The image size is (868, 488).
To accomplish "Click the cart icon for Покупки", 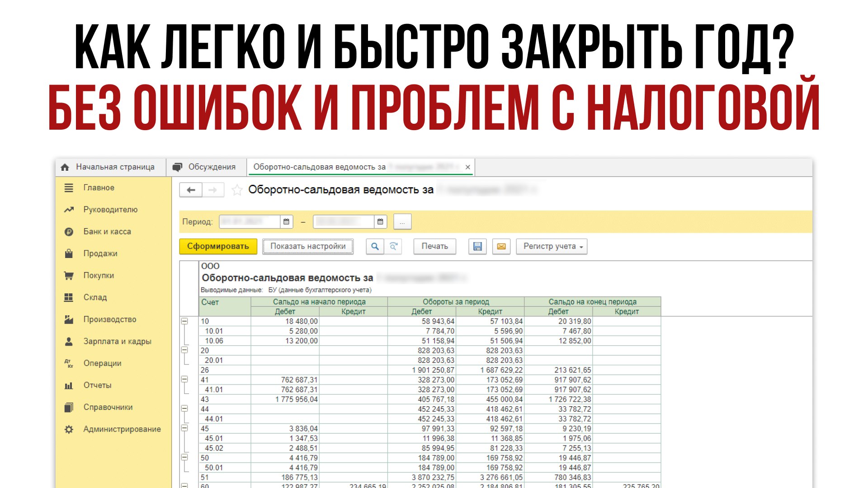I will click(x=69, y=276).
